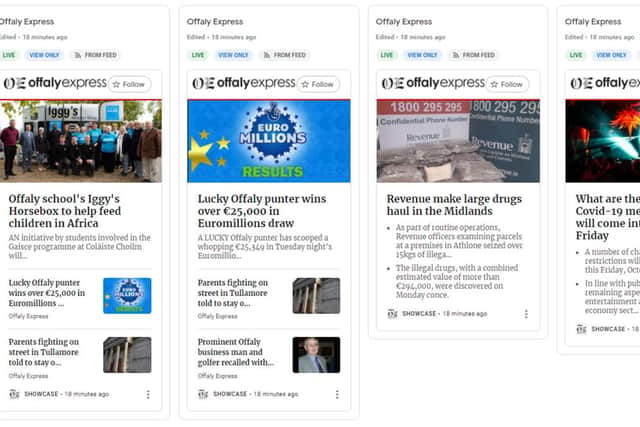Screen dimensions: 640x427
Task: Open three-dot menu on Euromillions punter card
Action: (x=337, y=394)
